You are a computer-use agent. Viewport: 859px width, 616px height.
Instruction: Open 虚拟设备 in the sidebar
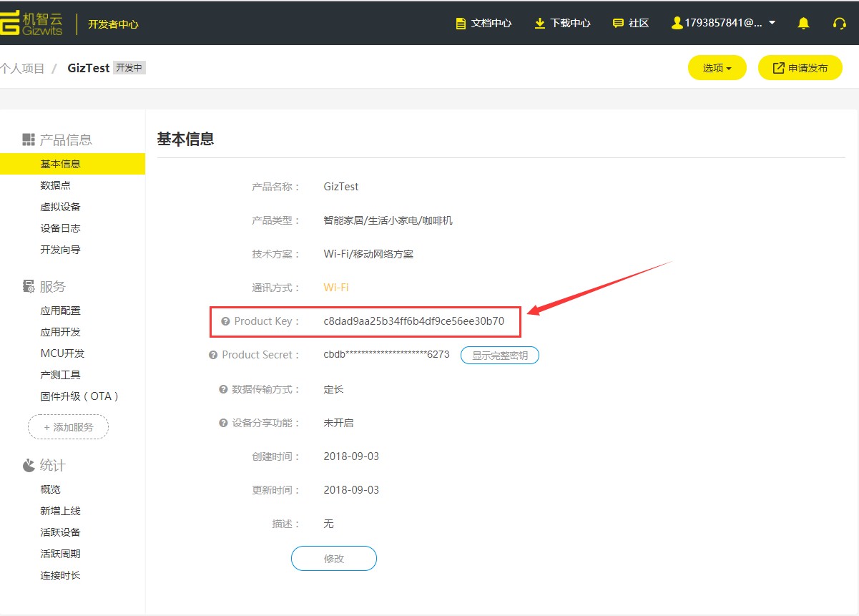pyautogui.click(x=61, y=207)
